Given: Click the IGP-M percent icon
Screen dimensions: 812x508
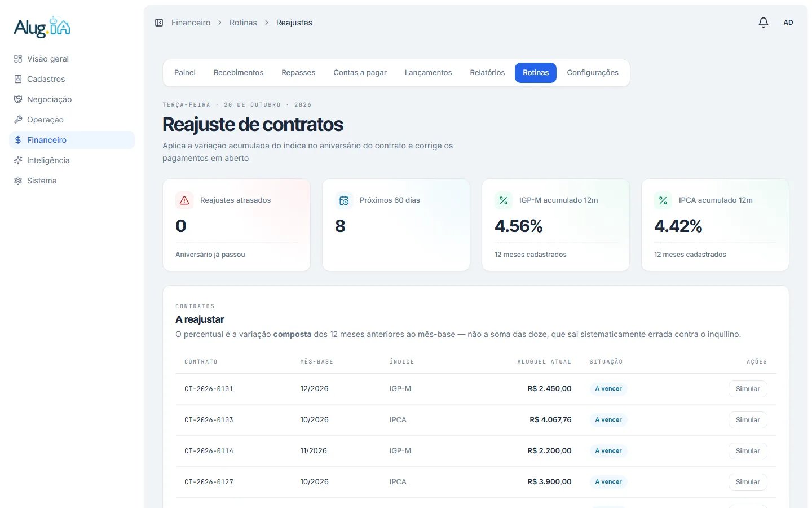Looking at the screenshot, I should pyautogui.click(x=504, y=200).
